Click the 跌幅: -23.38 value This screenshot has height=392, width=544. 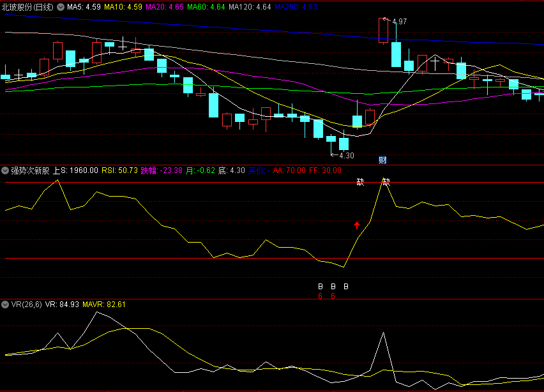[x=162, y=170]
